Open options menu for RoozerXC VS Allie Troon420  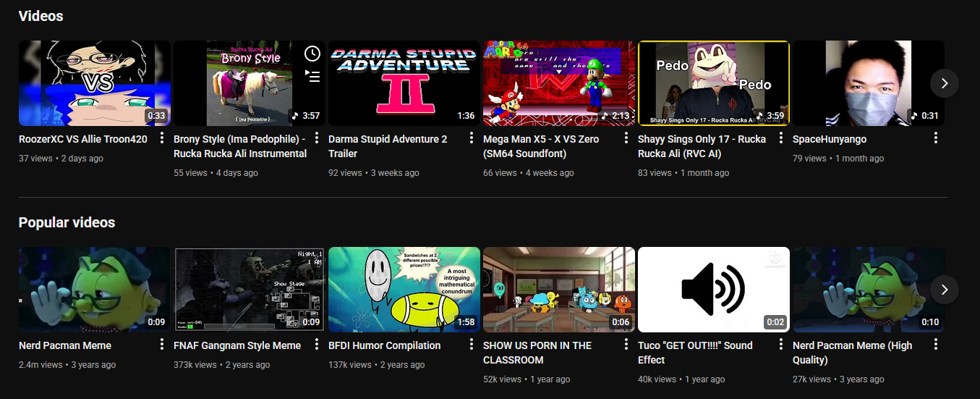coord(161,138)
